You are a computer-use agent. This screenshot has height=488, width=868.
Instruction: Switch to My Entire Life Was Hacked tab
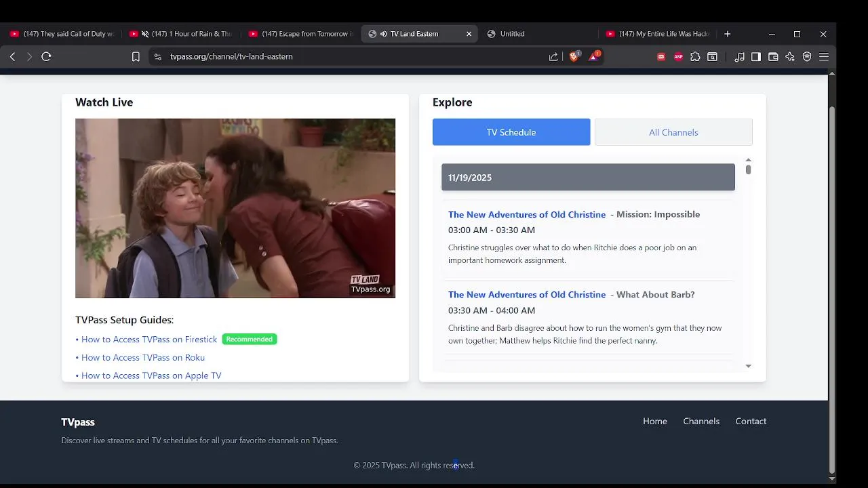tap(657, 34)
